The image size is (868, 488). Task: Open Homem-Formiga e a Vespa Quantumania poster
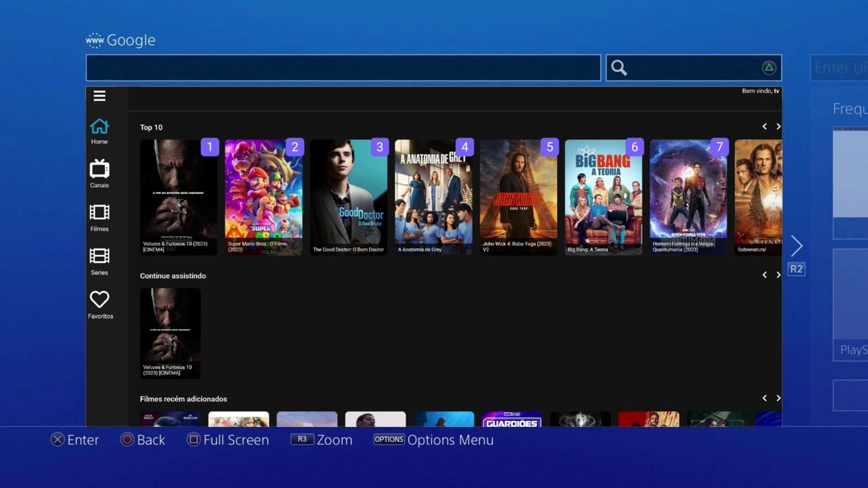click(689, 197)
